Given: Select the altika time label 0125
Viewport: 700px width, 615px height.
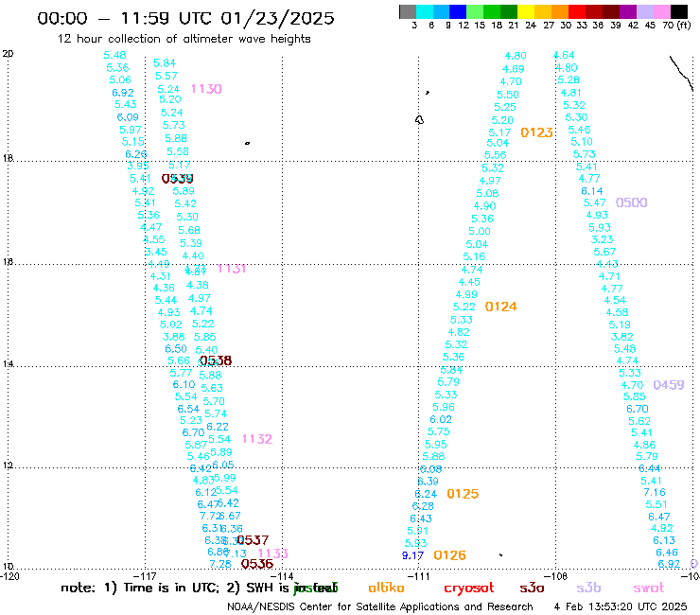Looking at the screenshot, I should point(463,494).
